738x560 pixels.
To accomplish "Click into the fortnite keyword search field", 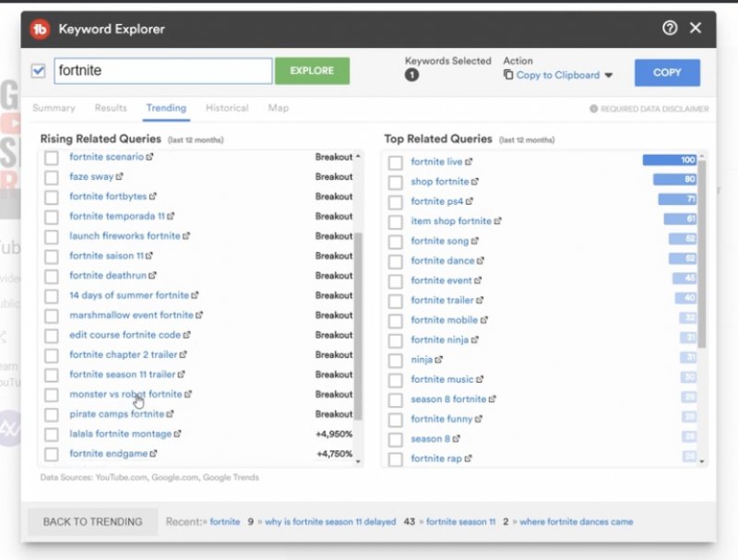I will 161,71.
